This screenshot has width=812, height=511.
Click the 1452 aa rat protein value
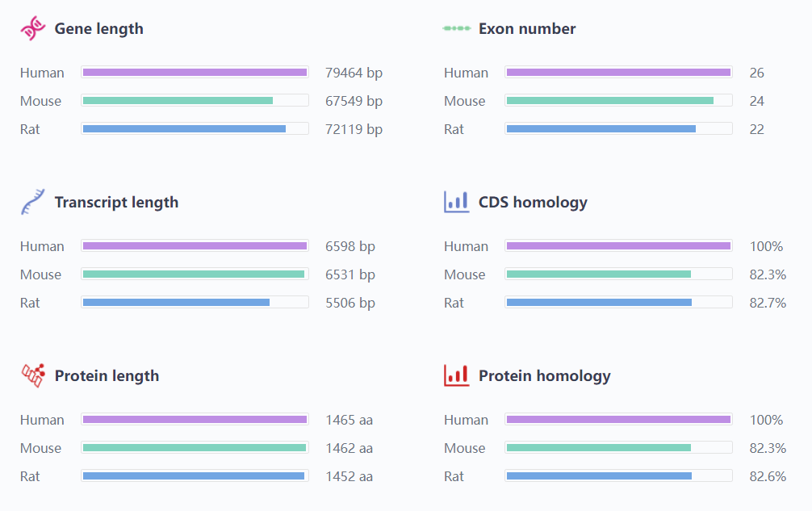click(349, 476)
